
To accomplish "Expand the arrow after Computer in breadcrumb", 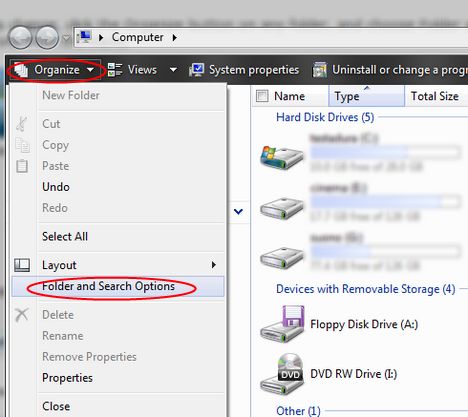I will 174,37.
